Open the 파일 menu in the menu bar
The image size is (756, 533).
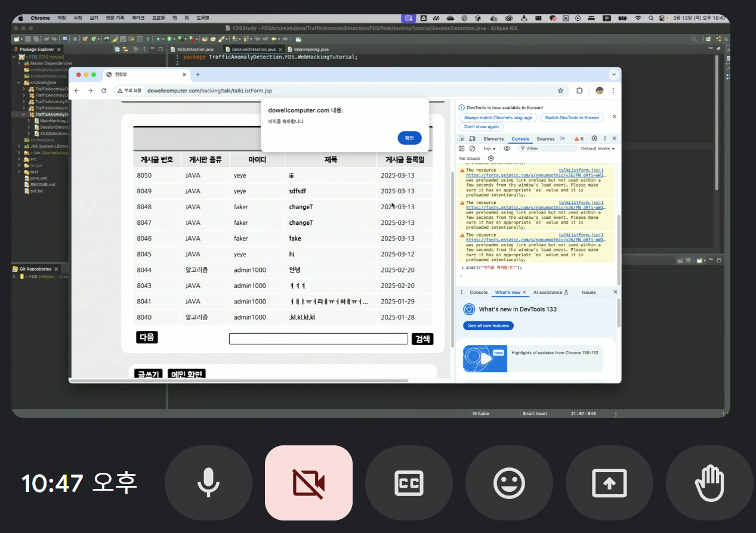click(61, 18)
